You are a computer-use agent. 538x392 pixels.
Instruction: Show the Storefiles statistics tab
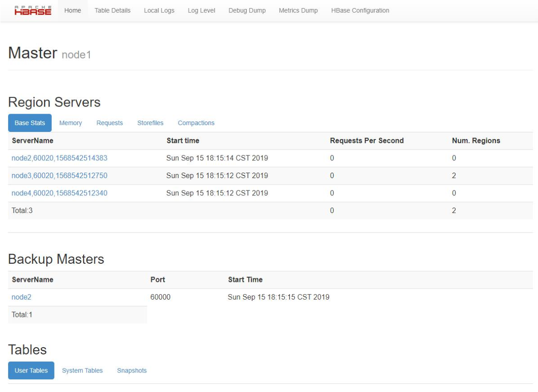pos(150,122)
